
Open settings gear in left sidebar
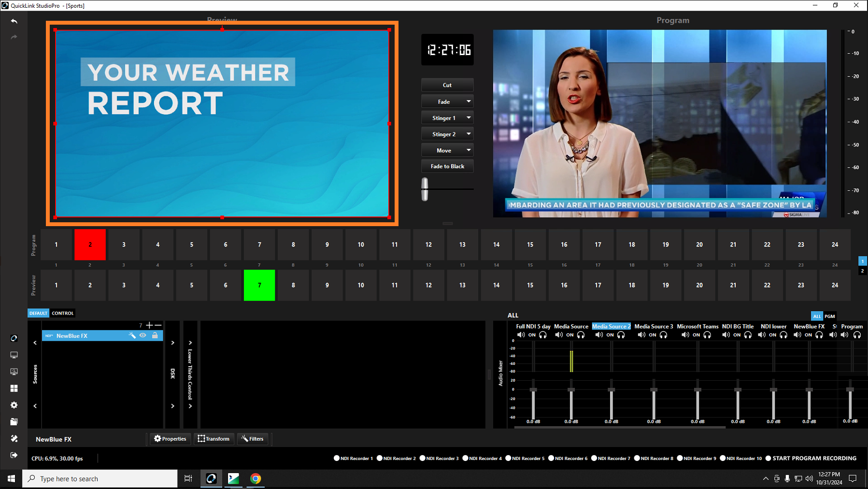coord(14,405)
